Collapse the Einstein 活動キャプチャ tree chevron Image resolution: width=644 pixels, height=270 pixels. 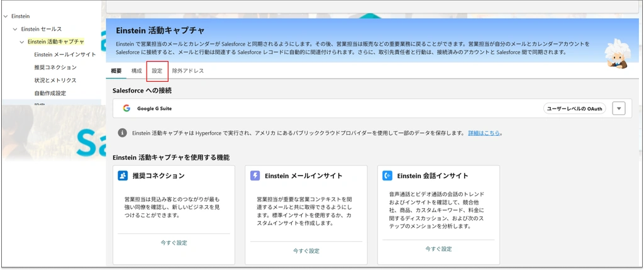22,42
